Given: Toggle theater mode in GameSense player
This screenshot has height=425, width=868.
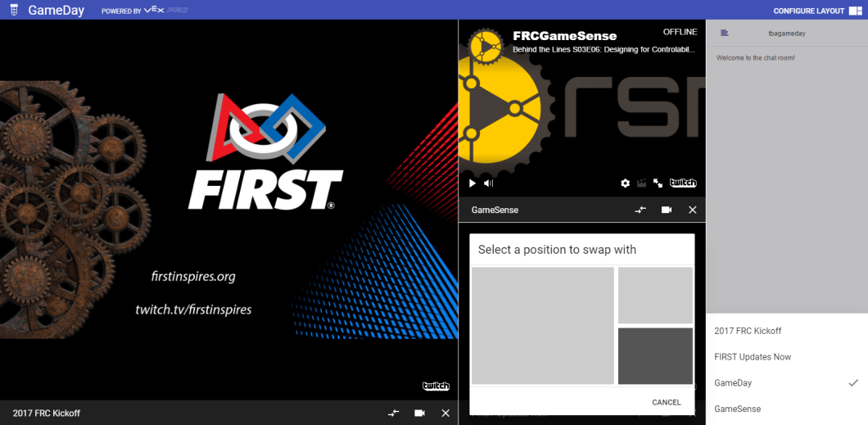Looking at the screenshot, I should (x=642, y=183).
